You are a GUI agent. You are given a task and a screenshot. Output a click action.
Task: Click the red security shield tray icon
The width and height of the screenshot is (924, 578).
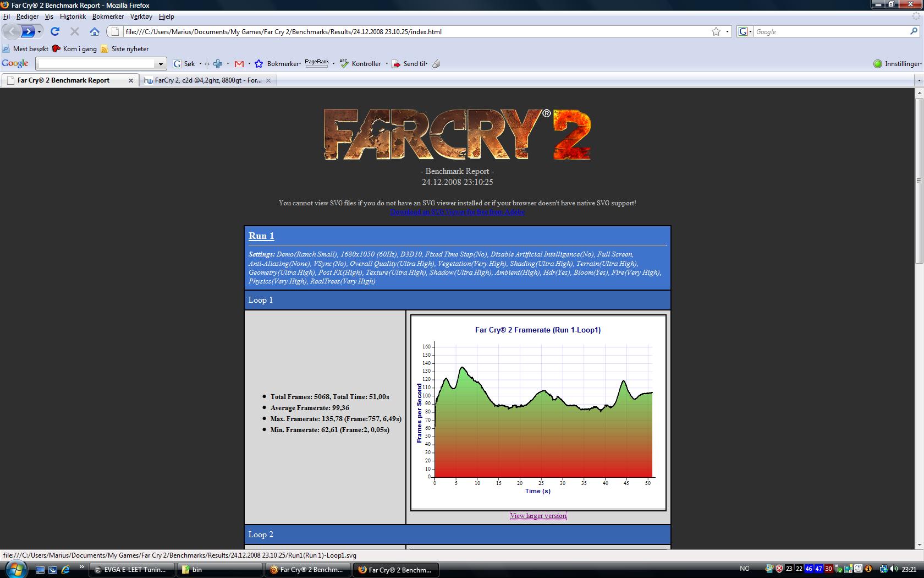(x=779, y=569)
